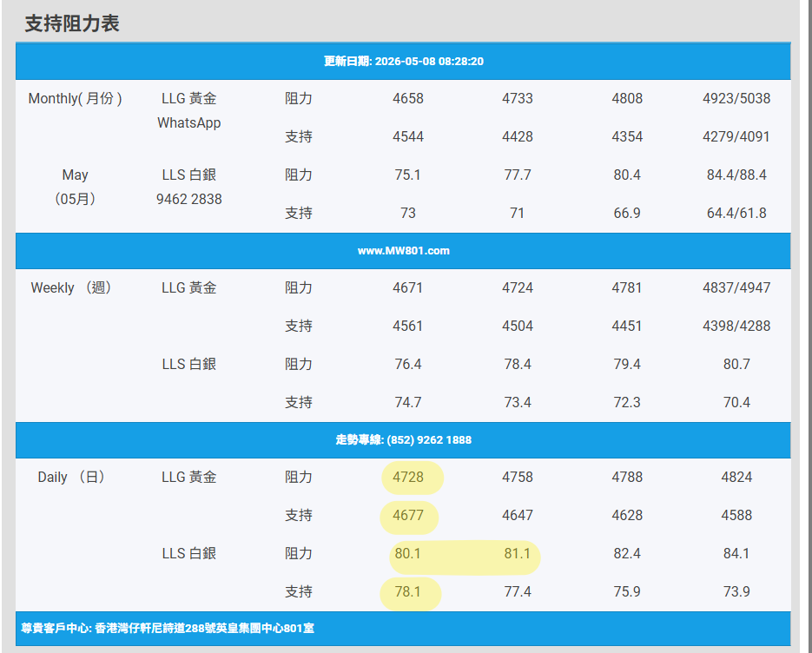Viewport: 812px width, 653px height.
Task: Click highlighted daily gold support 4677
Action: pos(408,515)
